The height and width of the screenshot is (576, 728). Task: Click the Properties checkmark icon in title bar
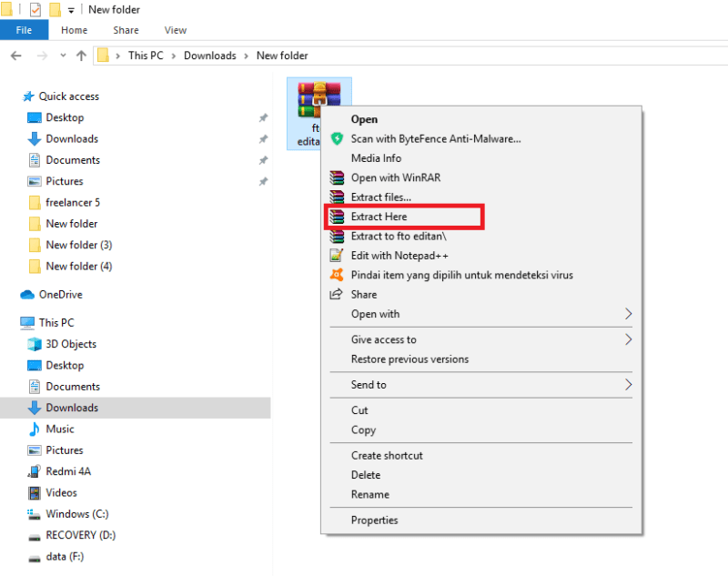click(35, 10)
